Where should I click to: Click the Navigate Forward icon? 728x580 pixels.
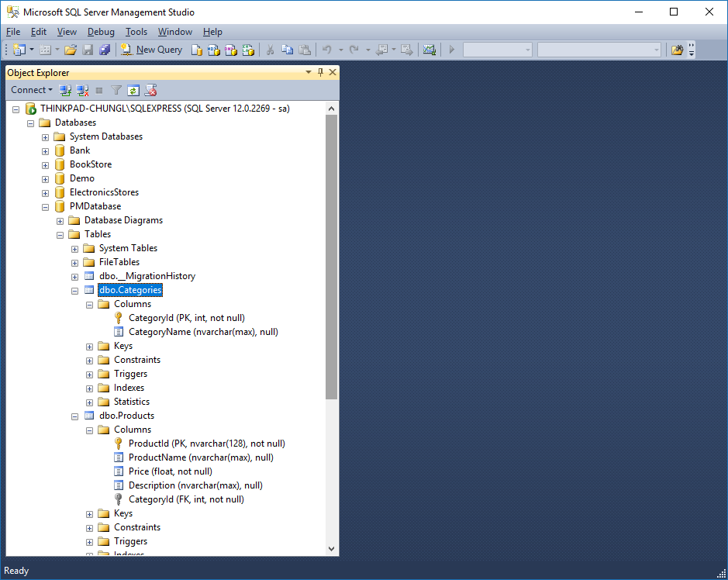[407, 50]
